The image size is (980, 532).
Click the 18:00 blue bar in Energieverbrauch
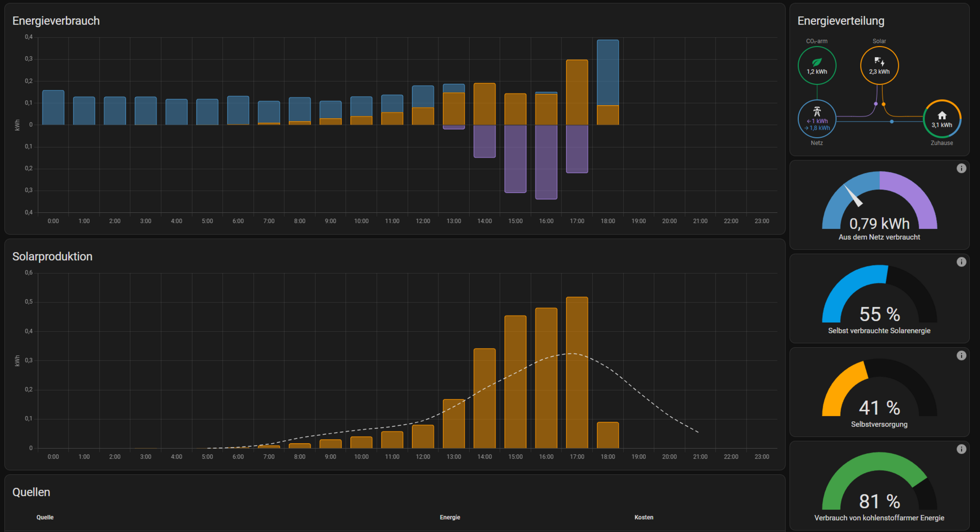608,72
